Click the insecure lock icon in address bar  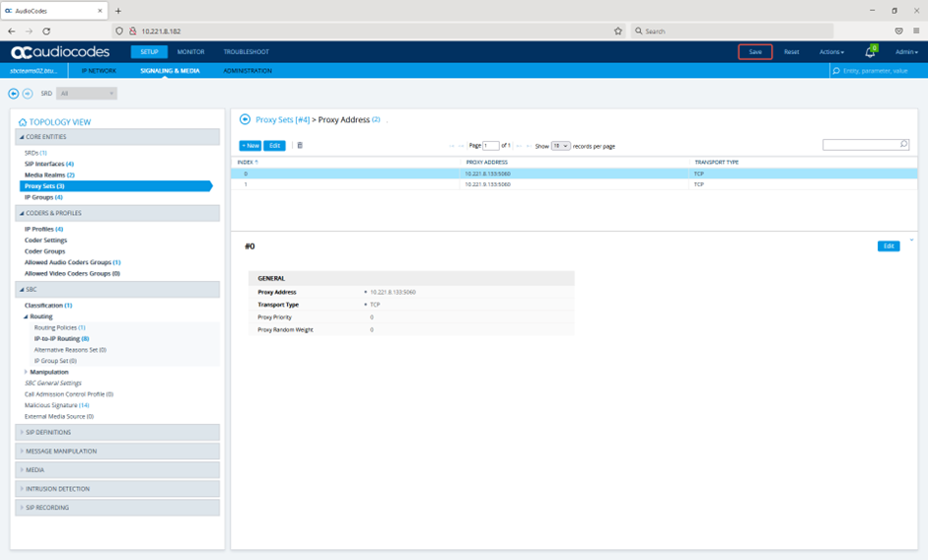(x=132, y=31)
